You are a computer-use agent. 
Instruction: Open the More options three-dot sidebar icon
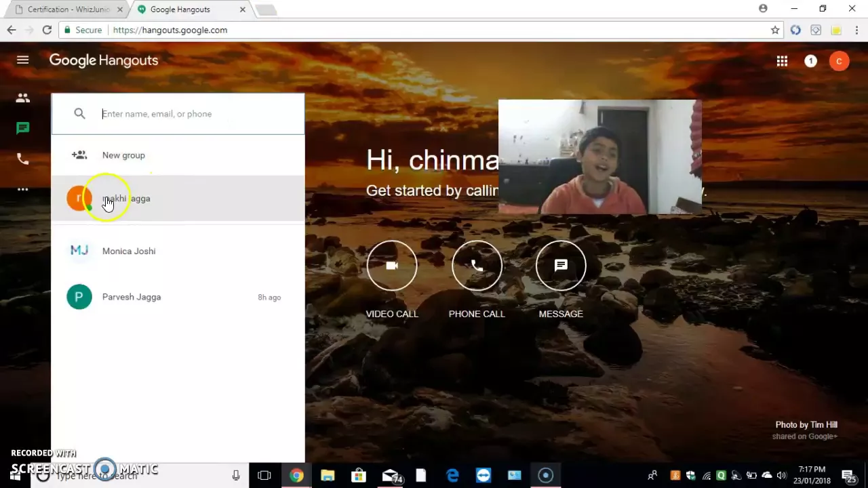pos(22,189)
